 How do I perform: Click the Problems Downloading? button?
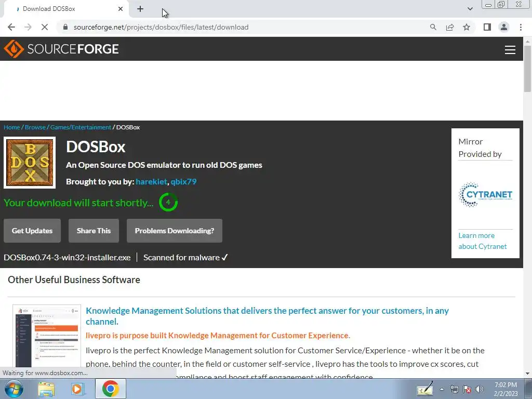(175, 231)
